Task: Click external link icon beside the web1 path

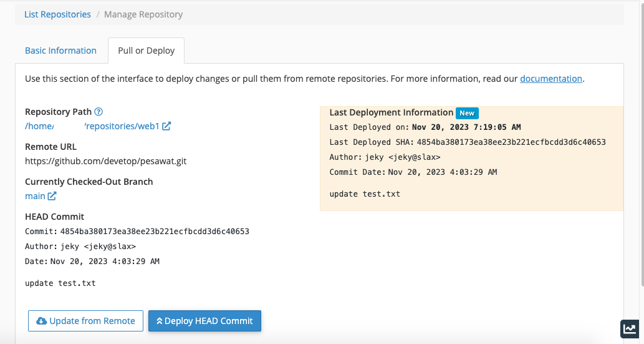Action: [166, 126]
